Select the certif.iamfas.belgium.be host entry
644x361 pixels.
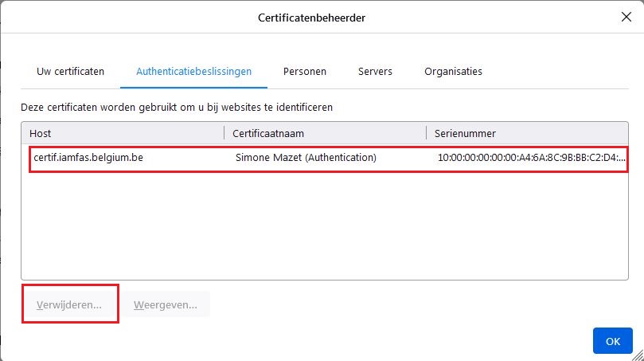(88, 158)
